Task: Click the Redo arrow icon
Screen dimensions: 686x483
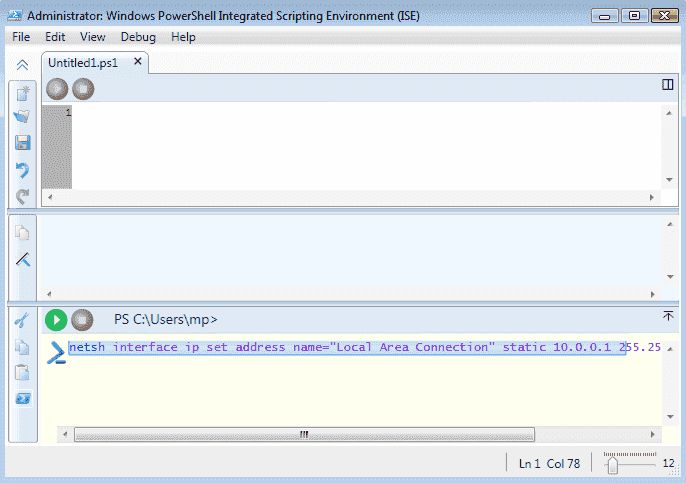Action: [x=22, y=196]
